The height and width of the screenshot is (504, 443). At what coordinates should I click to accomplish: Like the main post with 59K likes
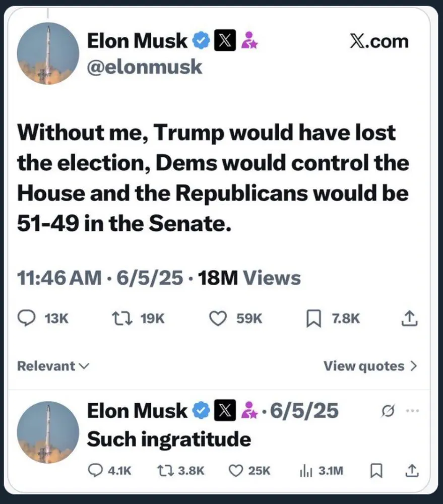[x=218, y=319]
